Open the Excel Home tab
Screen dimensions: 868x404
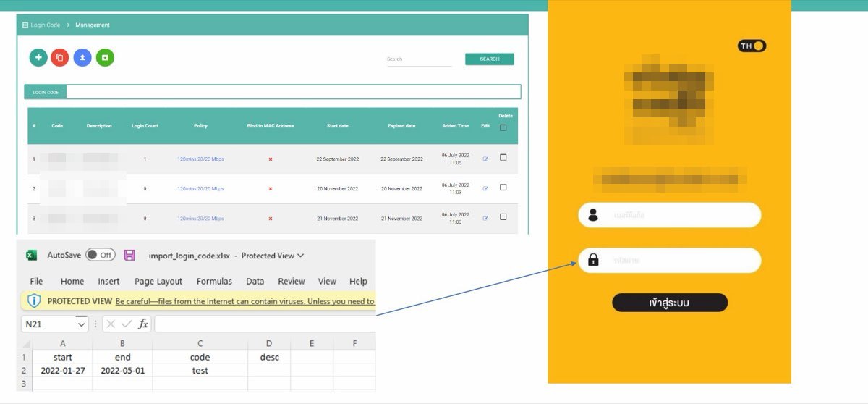72,281
